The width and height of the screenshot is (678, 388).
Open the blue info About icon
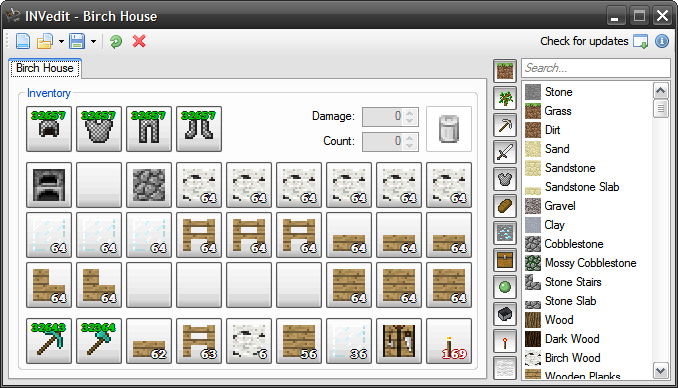[x=662, y=41]
